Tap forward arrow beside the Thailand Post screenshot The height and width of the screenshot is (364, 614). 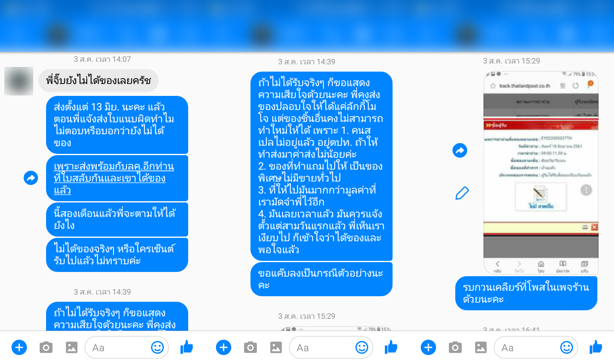pos(460,150)
